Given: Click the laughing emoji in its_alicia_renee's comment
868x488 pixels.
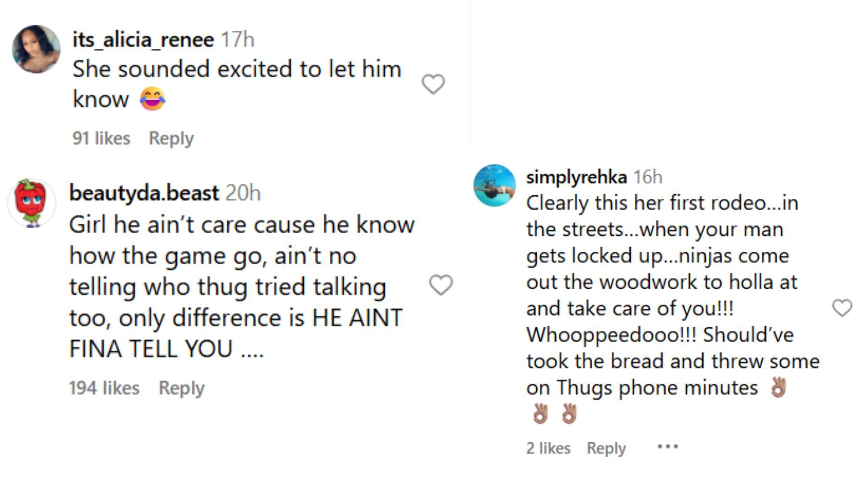Looking at the screenshot, I should pyautogui.click(x=152, y=97).
